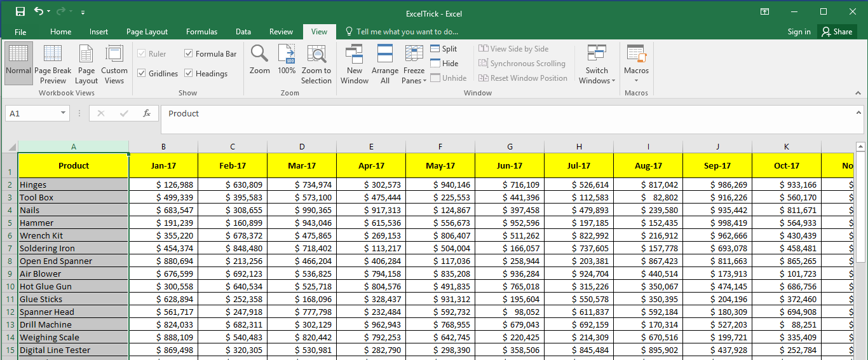Click in the Tell me search box
Viewport: 868px width, 360px height.
(407, 32)
